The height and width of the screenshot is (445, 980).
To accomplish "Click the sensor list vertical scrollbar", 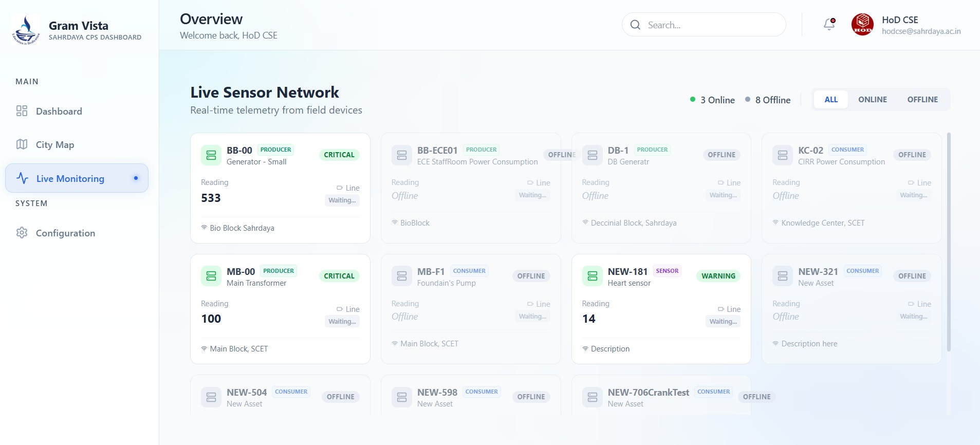I will pyautogui.click(x=949, y=242).
